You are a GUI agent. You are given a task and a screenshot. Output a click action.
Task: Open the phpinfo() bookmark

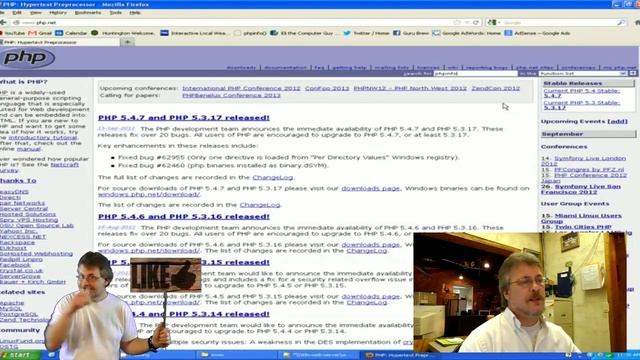point(250,33)
